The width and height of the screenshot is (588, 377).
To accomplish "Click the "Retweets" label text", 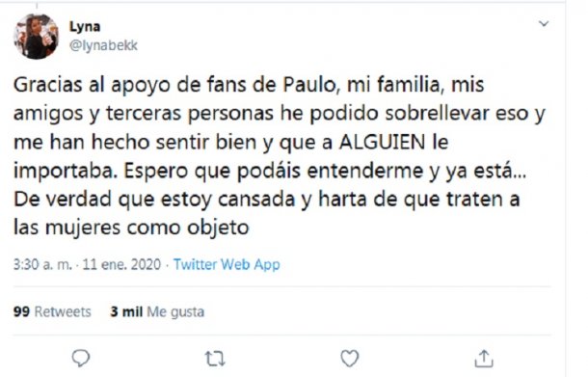I will point(63,311).
